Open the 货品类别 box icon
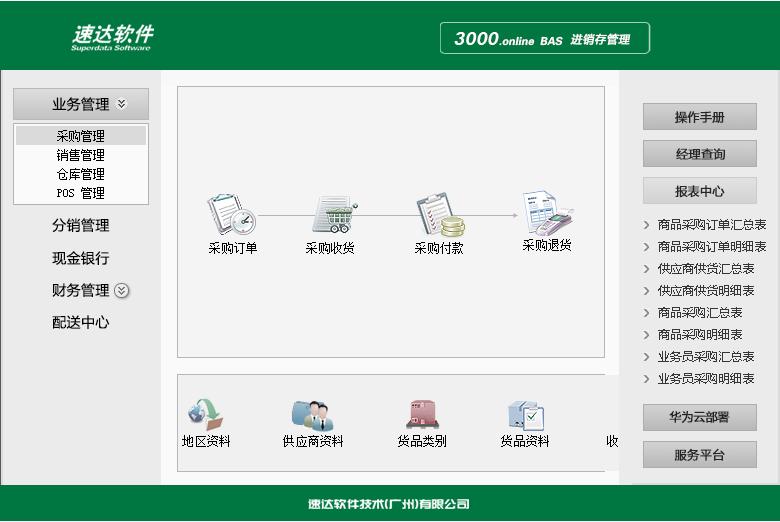Image resolution: width=780 pixels, height=522 pixels. coord(422,415)
